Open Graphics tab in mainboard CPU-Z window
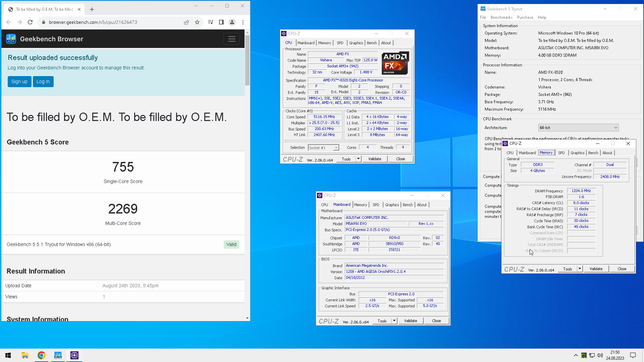This screenshot has height=362, width=644. [392, 205]
